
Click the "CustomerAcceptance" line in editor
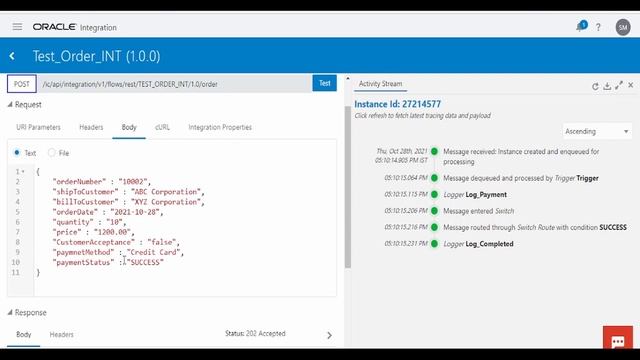pos(116,242)
